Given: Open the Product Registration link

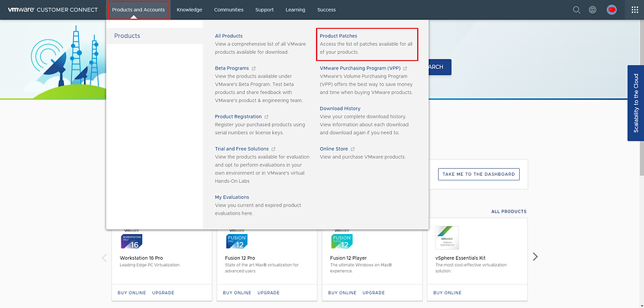Looking at the screenshot, I should point(238,116).
